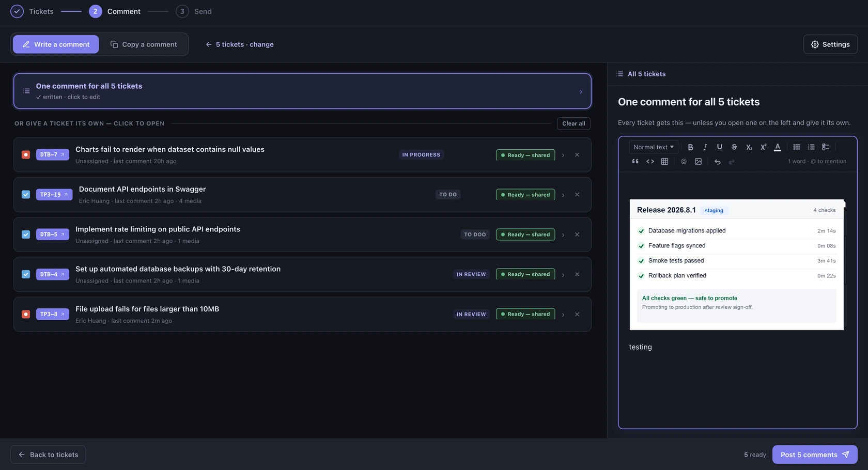
Task: Expand the DTB-7 row chevron
Action: pyautogui.click(x=563, y=155)
